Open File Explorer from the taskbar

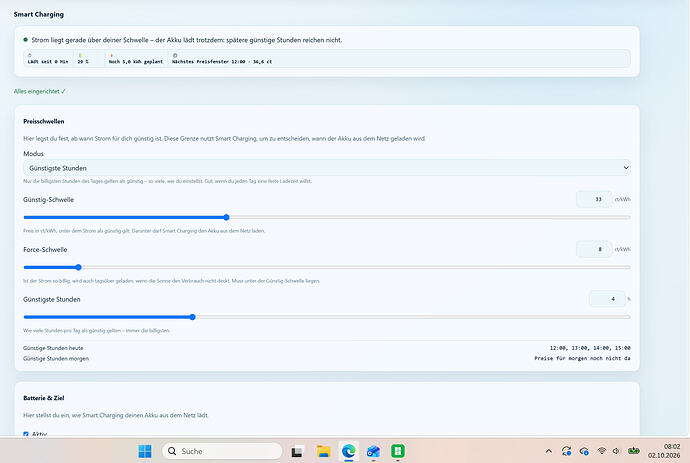point(323,451)
